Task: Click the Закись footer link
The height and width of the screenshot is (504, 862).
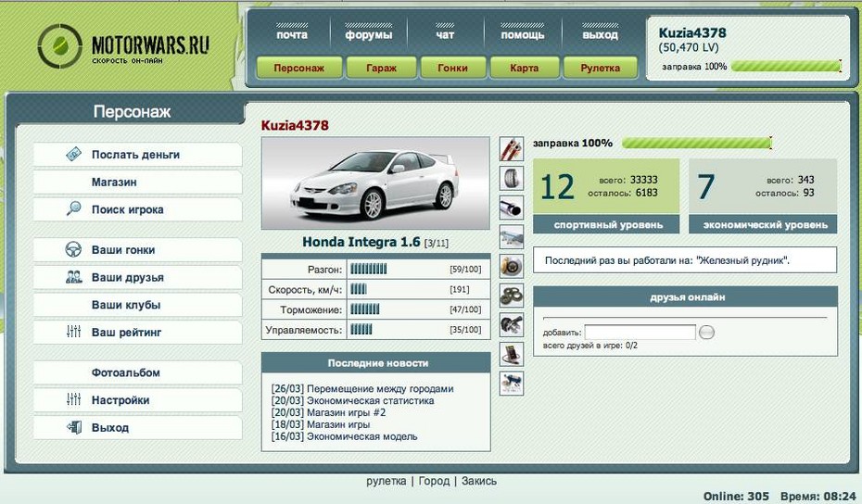Action: (479, 481)
